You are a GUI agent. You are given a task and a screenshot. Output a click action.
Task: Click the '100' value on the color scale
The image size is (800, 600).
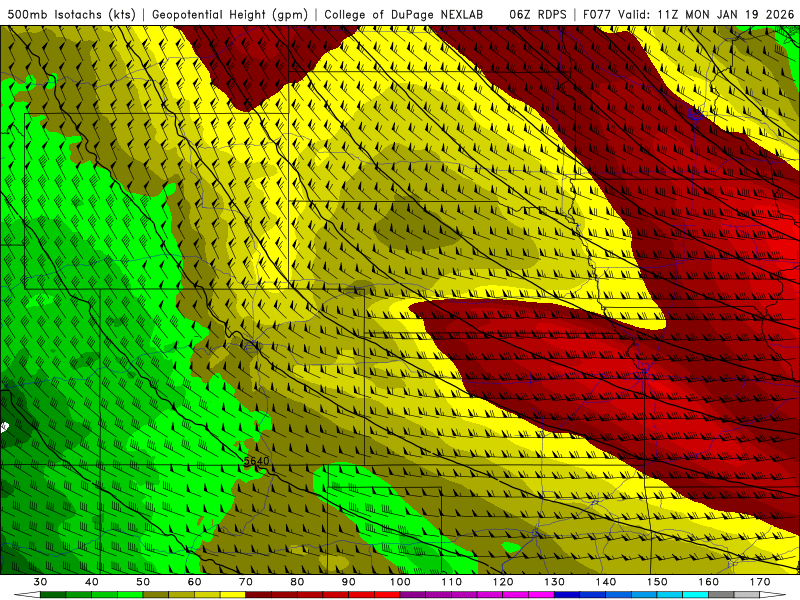click(400, 582)
